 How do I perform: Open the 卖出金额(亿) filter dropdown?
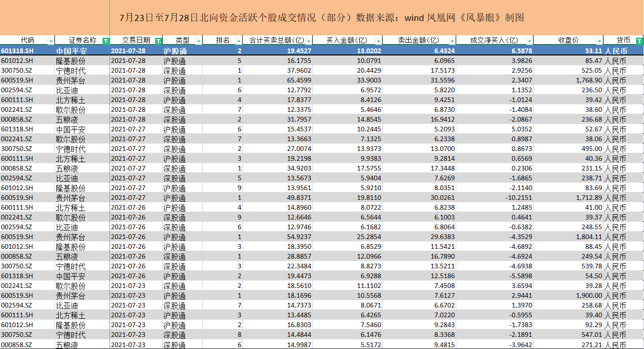pos(452,41)
